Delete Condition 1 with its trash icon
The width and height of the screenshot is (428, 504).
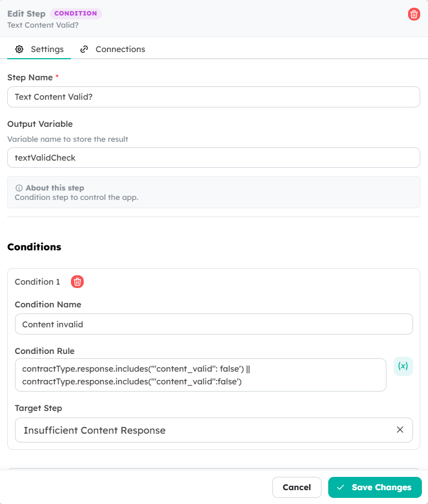click(x=77, y=281)
